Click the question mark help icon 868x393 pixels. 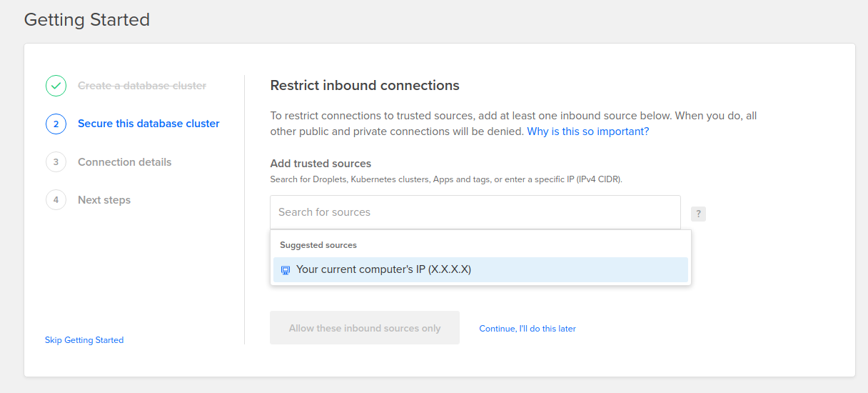(x=698, y=214)
